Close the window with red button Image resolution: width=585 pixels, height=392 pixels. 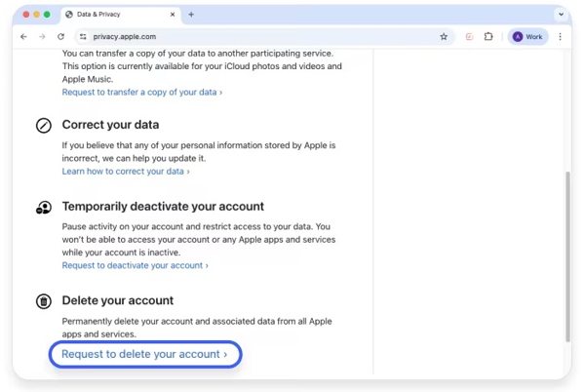26,15
